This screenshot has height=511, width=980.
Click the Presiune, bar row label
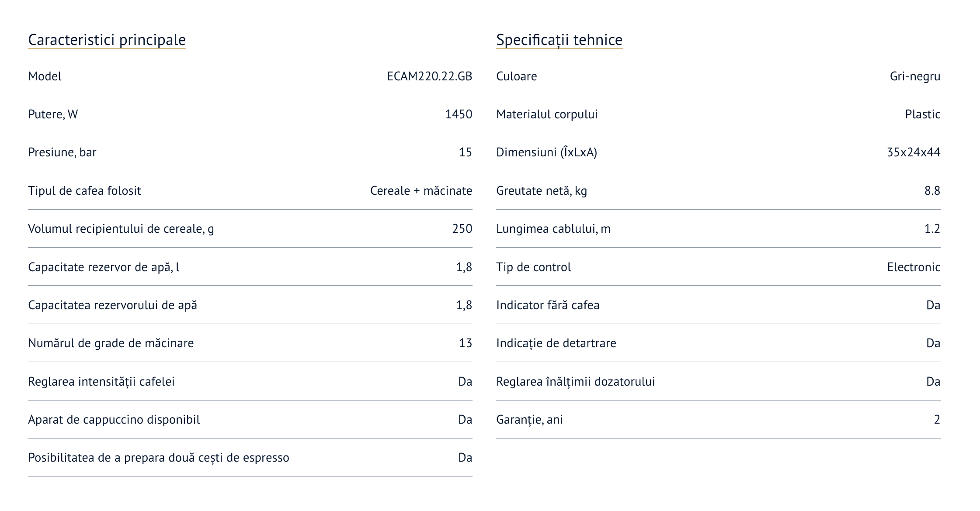62,152
